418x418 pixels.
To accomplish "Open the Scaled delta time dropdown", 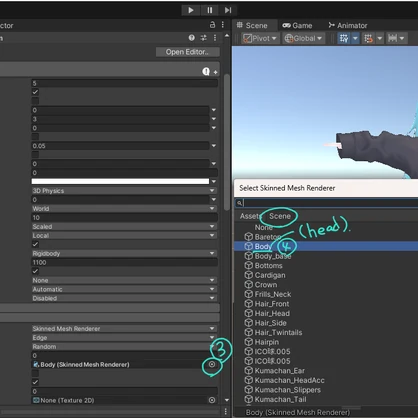I will [x=124, y=227].
